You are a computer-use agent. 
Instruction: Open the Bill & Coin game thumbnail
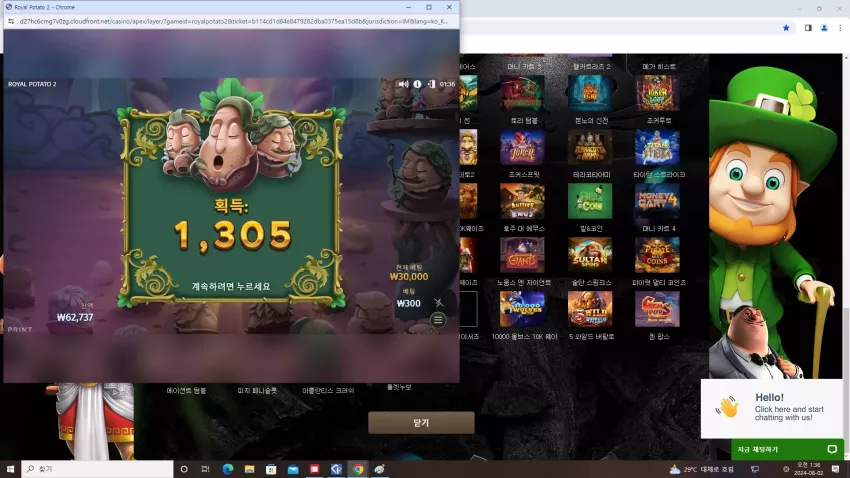click(x=590, y=201)
